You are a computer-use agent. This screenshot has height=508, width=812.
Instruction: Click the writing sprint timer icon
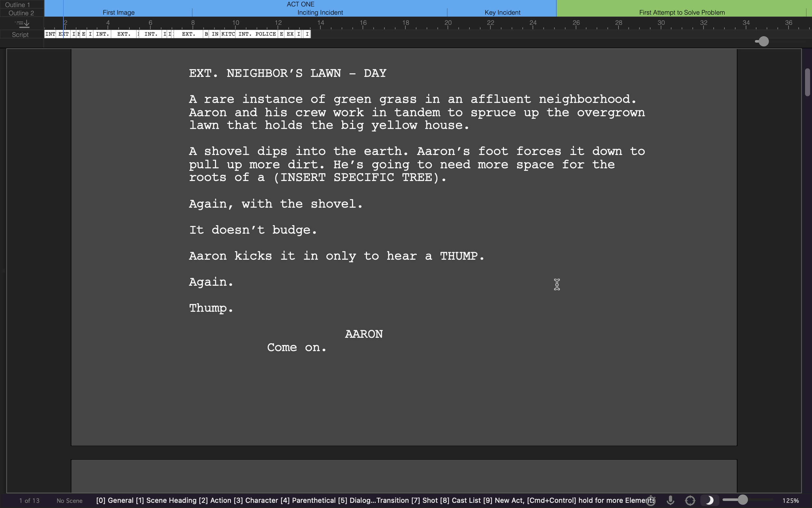coord(651,500)
